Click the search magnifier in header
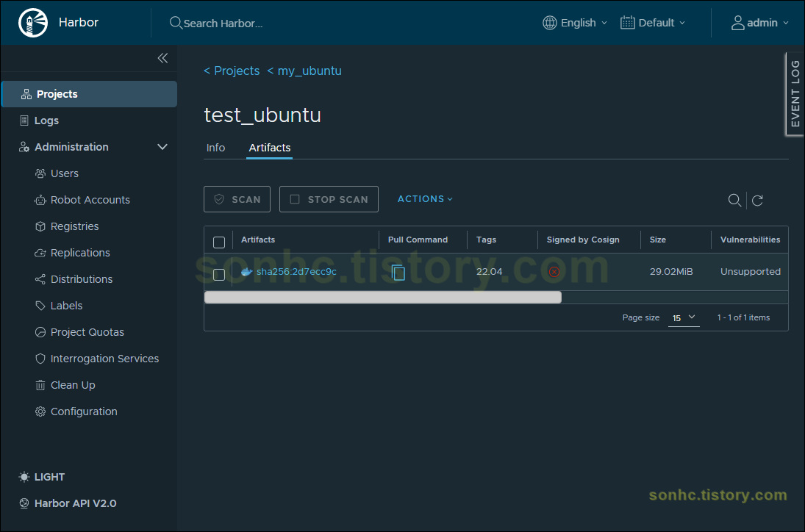This screenshot has width=805, height=532. pos(176,23)
